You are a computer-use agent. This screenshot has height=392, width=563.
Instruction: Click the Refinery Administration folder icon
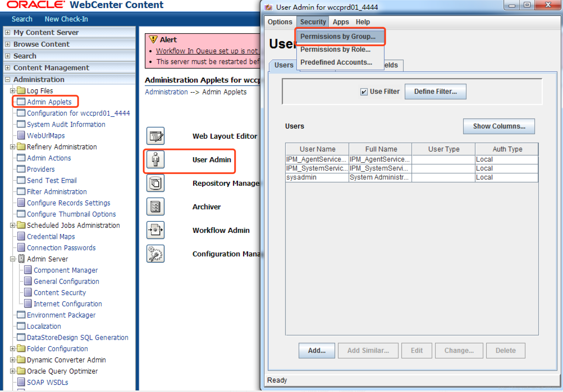pos(21,147)
